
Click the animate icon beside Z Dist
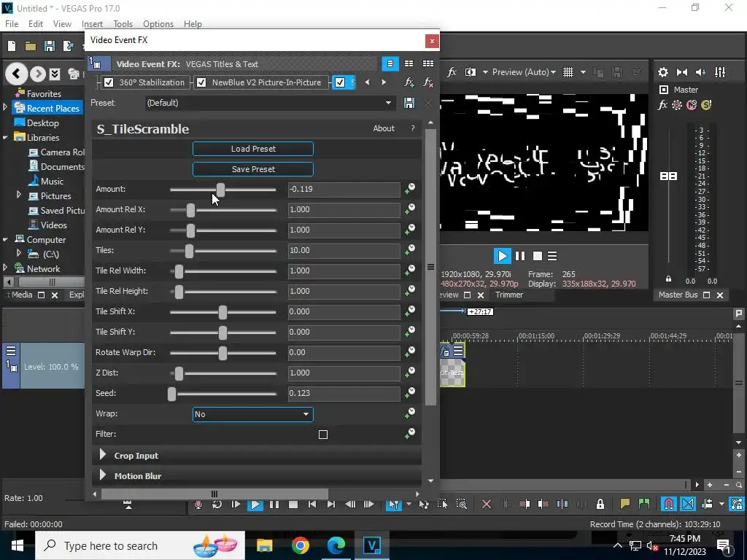(x=409, y=373)
